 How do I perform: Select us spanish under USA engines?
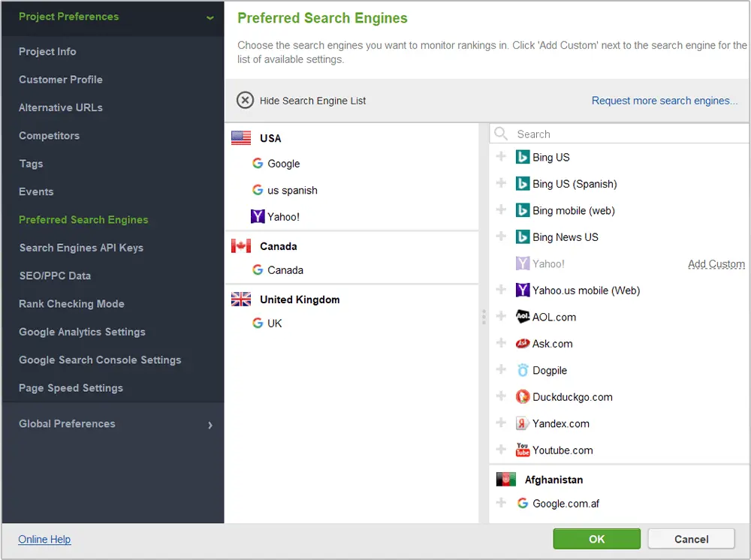click(292, 191)
